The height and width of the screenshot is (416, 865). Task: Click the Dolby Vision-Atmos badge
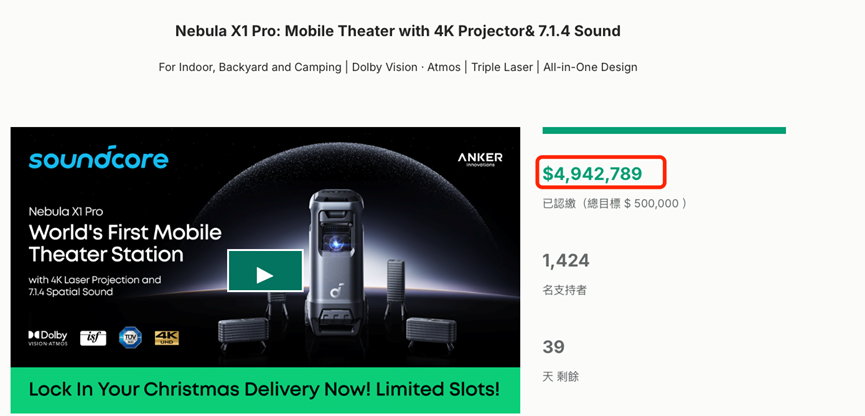pyautogui.click(x=48, y=338)
